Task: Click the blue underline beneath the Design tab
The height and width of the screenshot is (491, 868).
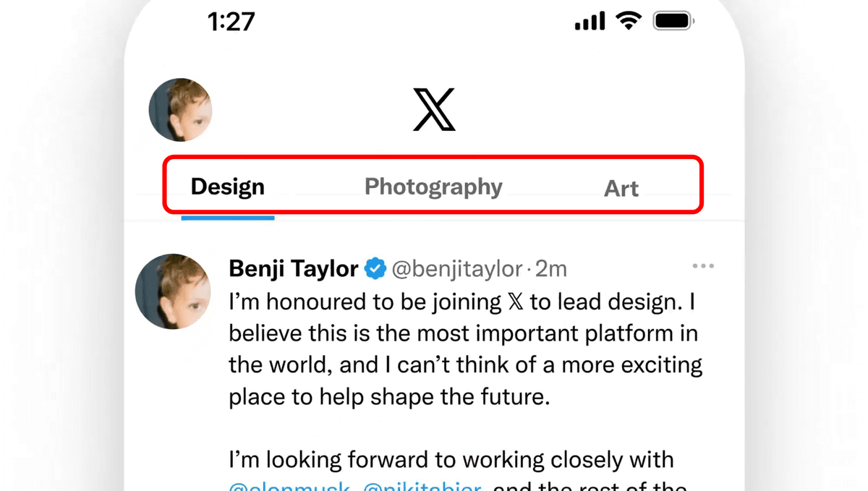Action: tap(227, 217)
